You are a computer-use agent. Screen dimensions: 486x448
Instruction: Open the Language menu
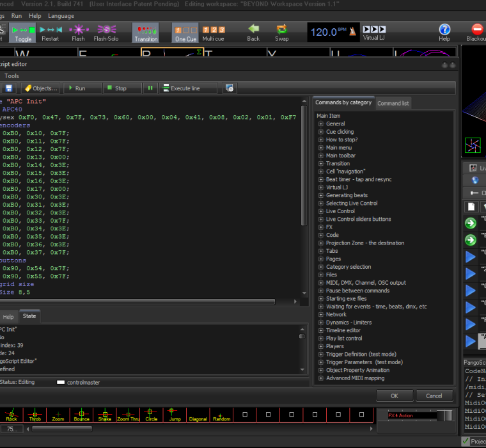click(x=61, y=15)
